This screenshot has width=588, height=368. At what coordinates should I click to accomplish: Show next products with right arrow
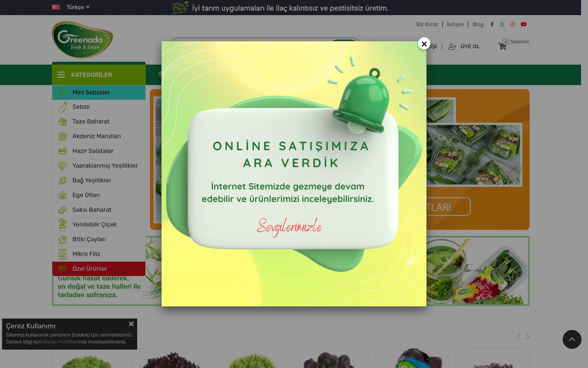point(527,337)
